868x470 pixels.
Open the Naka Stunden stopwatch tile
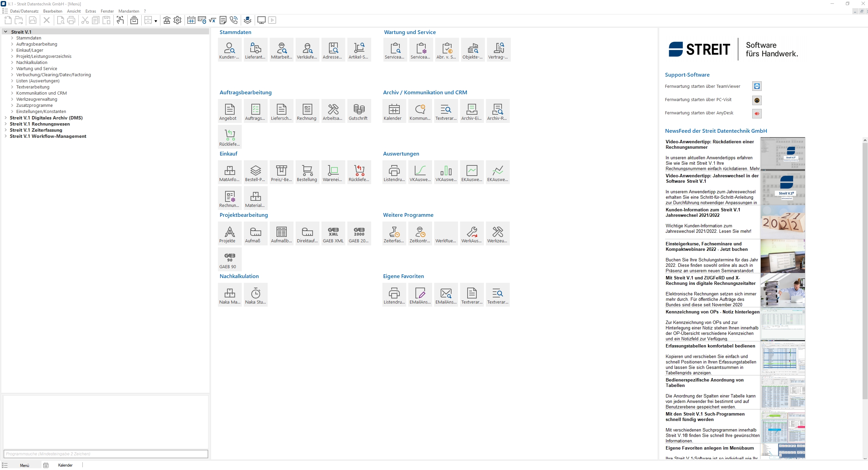[x=255, y=295]
